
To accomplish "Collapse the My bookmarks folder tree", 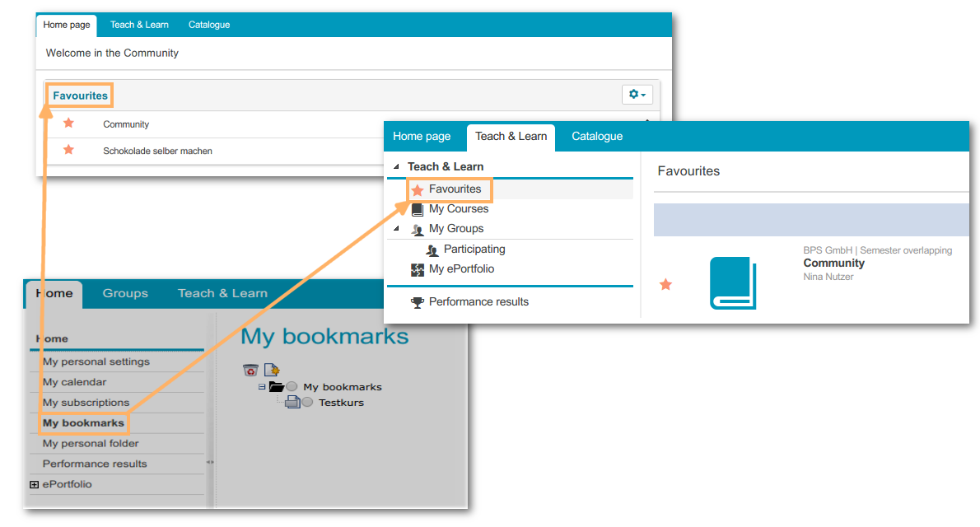I will click(262, 387).
